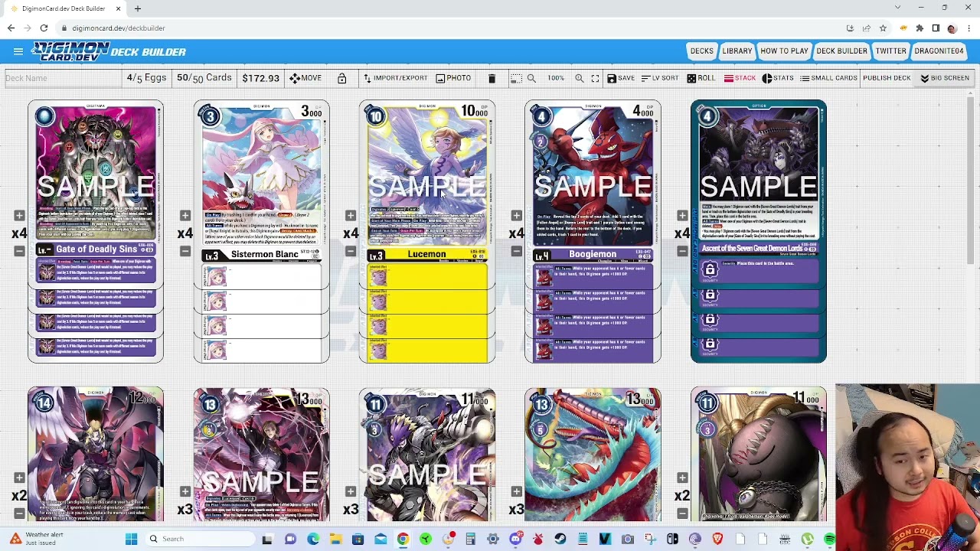980x551 pixels.
Task: Click the address bar URL
Action: pyautogui.click(x=119, y=28)
